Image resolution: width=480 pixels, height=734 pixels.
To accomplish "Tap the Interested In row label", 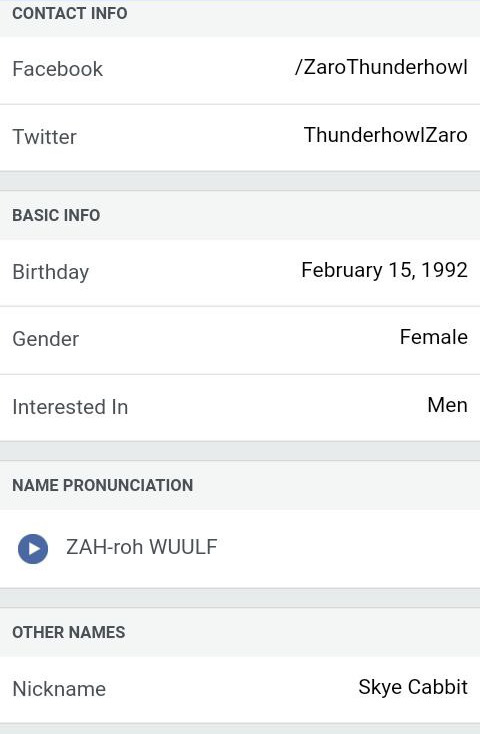I will pos(70,407).
